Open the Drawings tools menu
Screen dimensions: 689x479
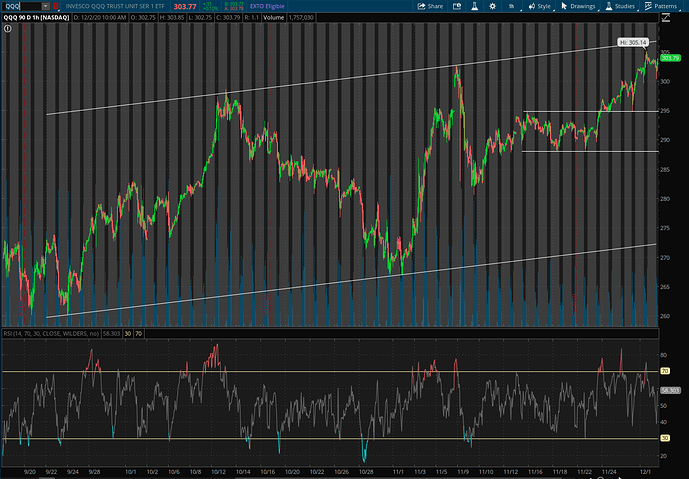tap(579, 6)
